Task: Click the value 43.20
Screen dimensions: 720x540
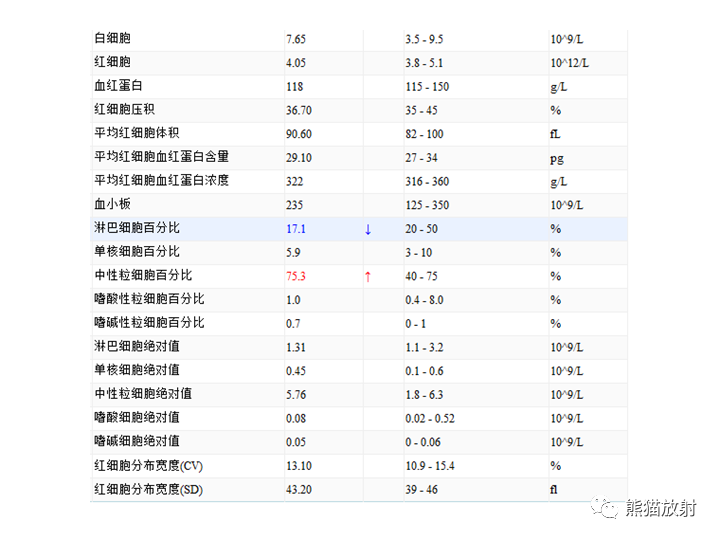Action: tap(298, 490)
